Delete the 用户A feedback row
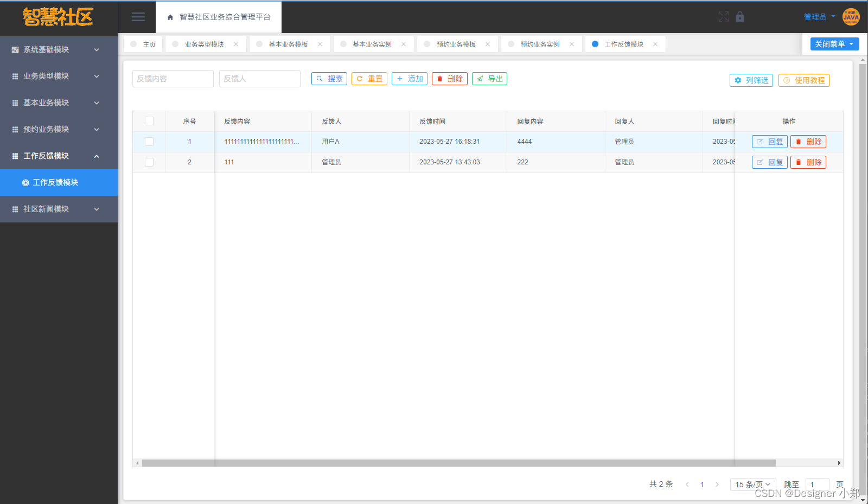 click(x=808, y=142)
